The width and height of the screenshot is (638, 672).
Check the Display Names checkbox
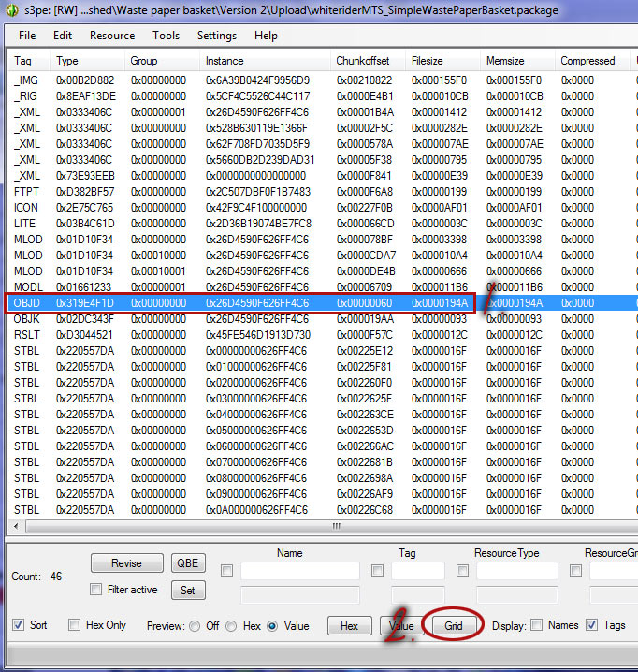click(x=536, y=625)
